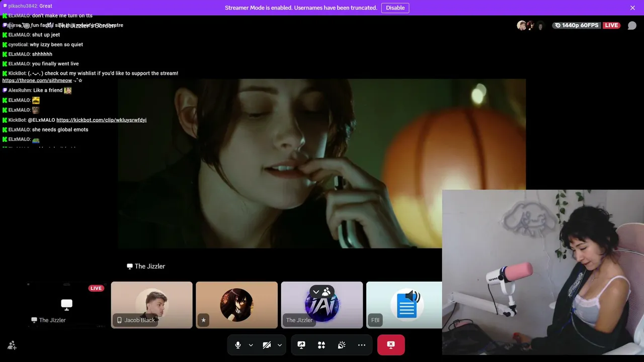Open the soundboard icon
This screenshot has height=362, width=644.
342,345
